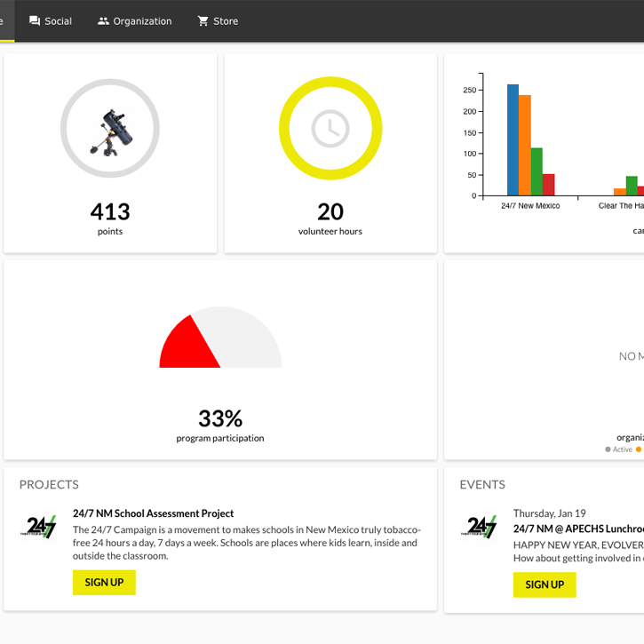This screenshot has width=644, height=644.
Task: Click the volunteer hours label
Action: tap(330, 231)
